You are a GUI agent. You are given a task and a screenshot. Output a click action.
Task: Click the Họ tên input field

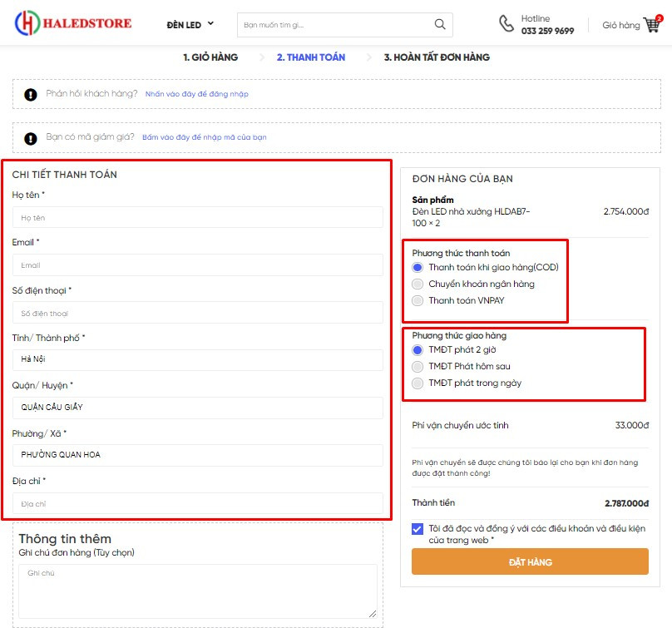point(198,217)
